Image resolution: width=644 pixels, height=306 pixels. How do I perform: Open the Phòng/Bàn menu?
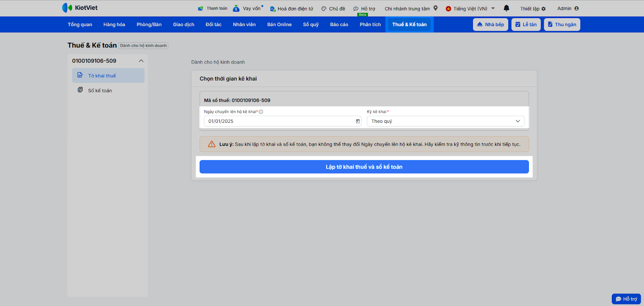click(x=149, y=25)
